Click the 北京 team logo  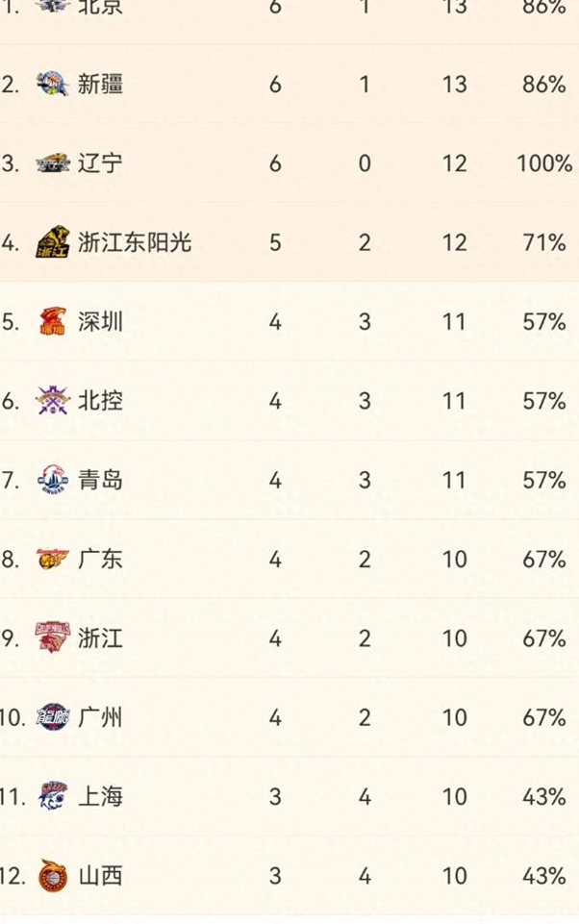[54, 9]
